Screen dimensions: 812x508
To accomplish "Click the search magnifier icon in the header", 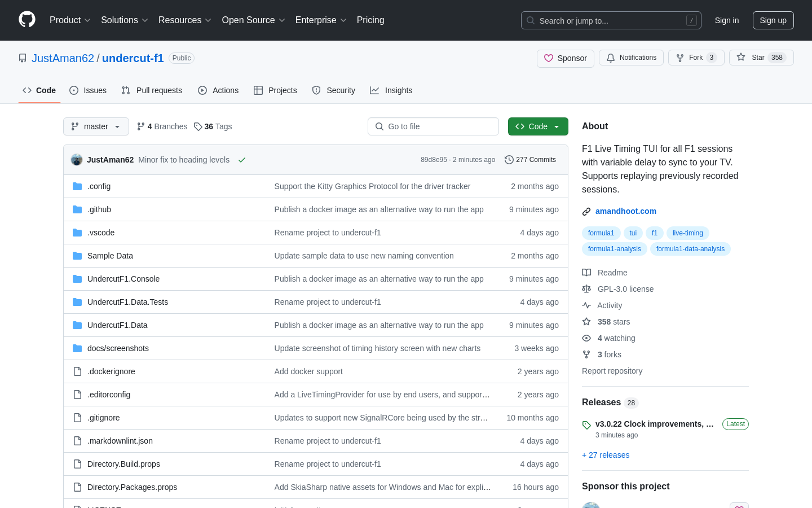I will coord(531,20).
